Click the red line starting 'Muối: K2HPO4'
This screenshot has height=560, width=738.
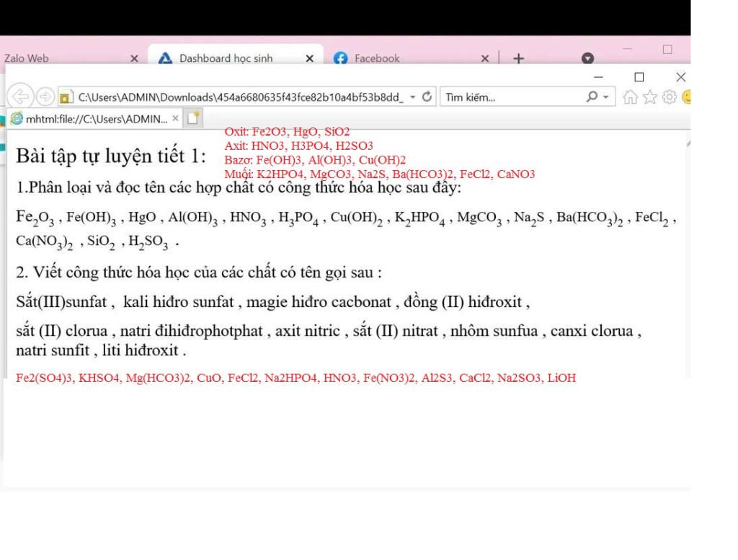click(379, 174)
